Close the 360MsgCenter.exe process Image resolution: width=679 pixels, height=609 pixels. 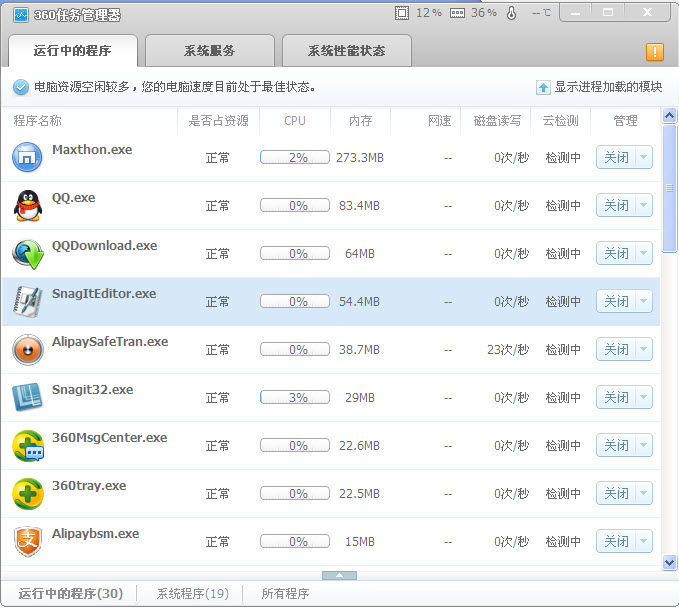616,446
